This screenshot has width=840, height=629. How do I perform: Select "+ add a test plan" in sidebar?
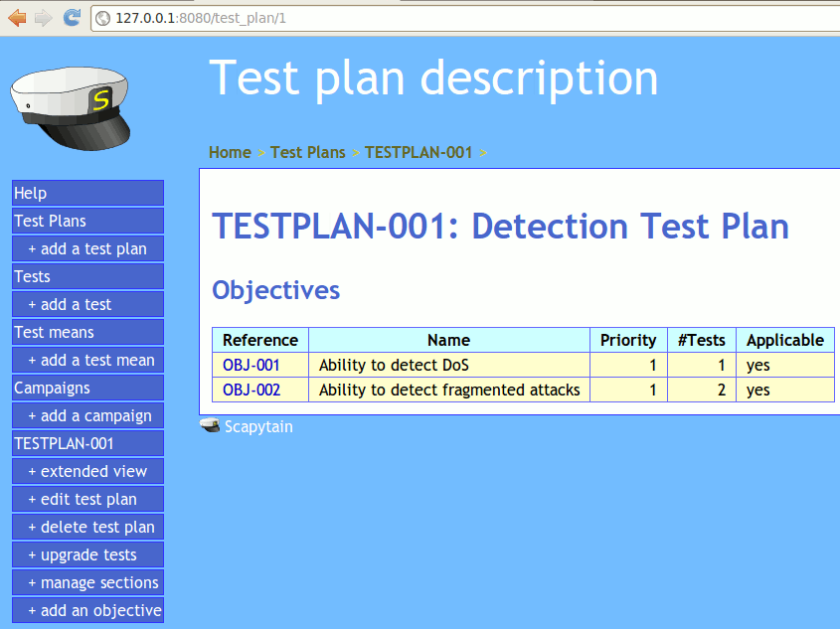click(87, 248)
